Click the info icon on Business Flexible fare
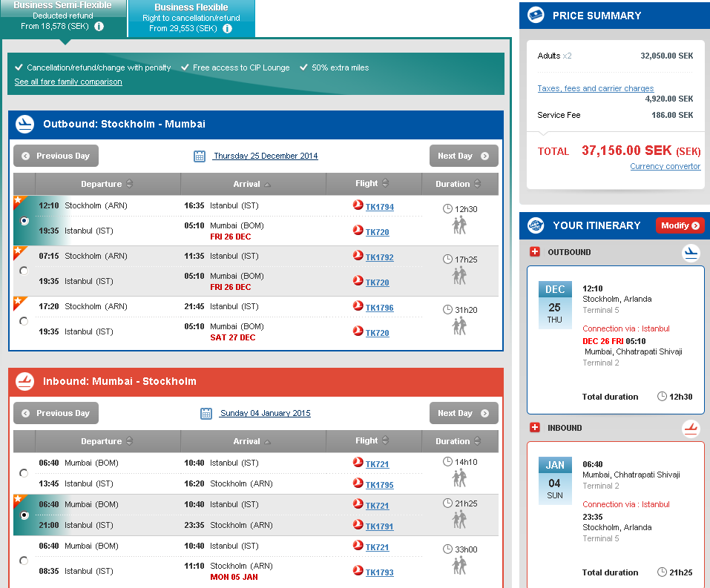The height and width of the screenshot is (588, 710). [228, 30]
